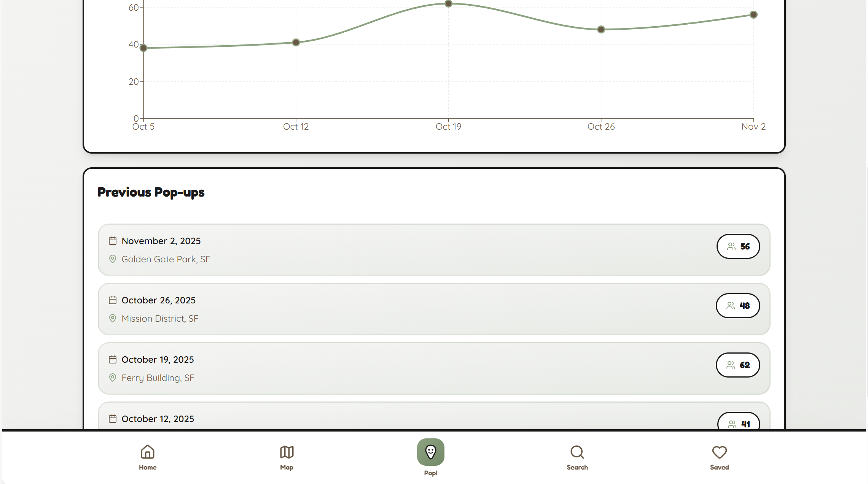
Task: Click the 56 attendees badge
Action: [738, 246]
